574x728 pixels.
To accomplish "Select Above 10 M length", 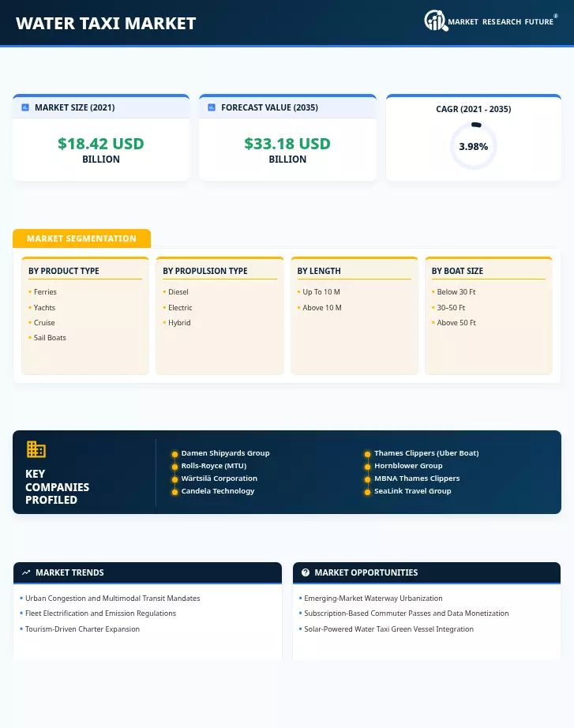I will [x=322, y=307].
